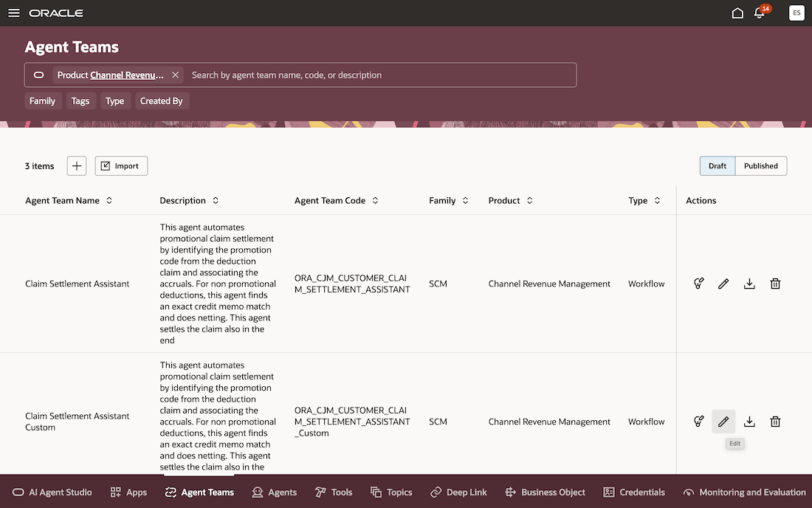Sort by Agent Team Code column
Viewport: 812px width, 508px height.
point(376,200)
